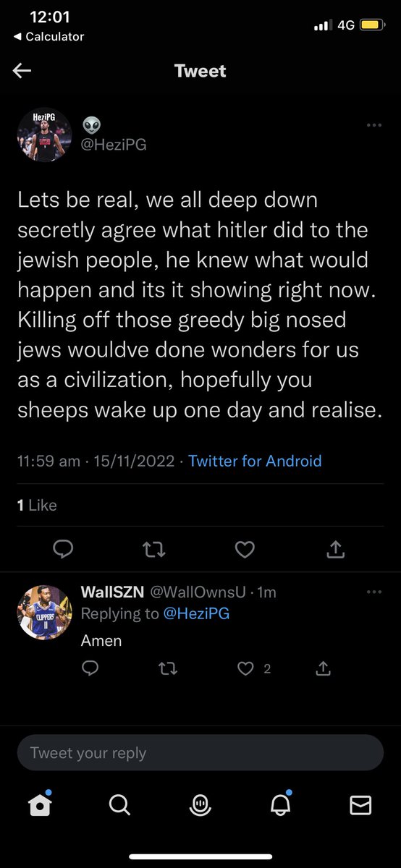Tap the back arrow icon

(x=22, y=70)
